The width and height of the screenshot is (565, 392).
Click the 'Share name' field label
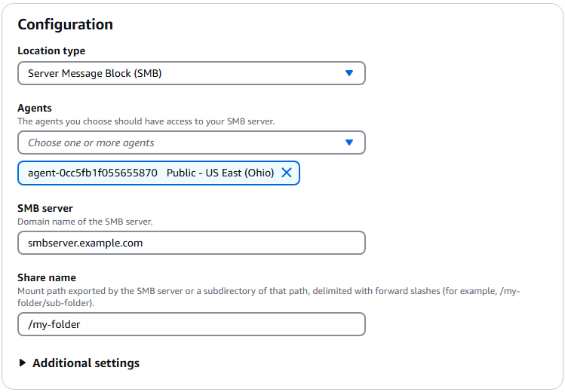pyautogui.click(x=47, y=277)
